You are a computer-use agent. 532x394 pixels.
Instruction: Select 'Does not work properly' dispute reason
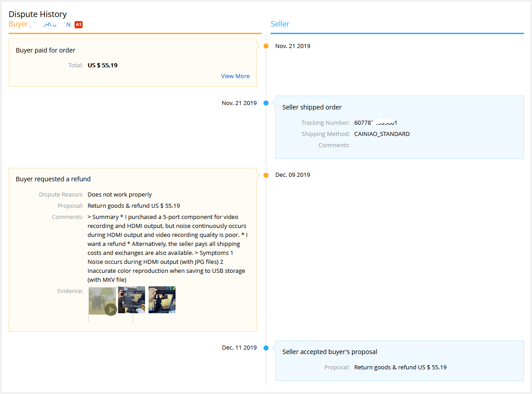119,195
